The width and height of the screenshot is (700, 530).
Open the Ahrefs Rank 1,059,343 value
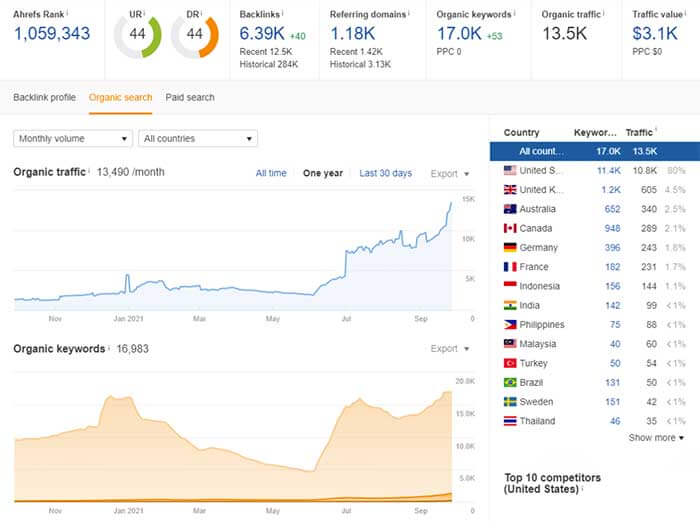[x=52, y=33]
